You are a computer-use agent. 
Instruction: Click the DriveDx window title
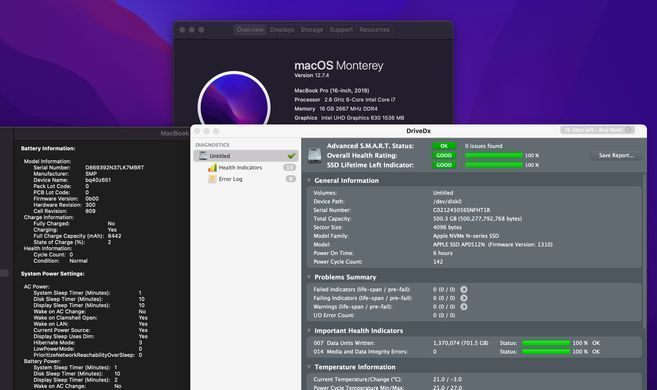click(418, 131)
